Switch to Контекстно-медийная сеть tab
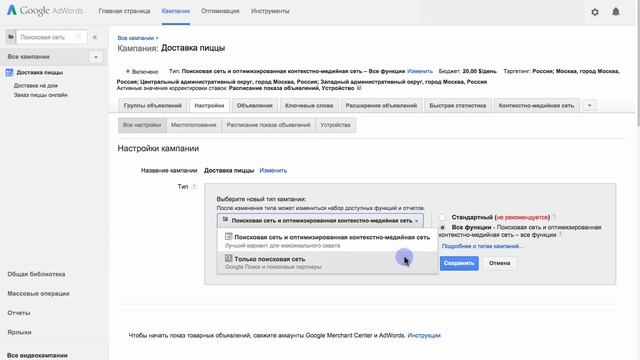This screenshot has height=360, width=640. [x=536, y=105]
